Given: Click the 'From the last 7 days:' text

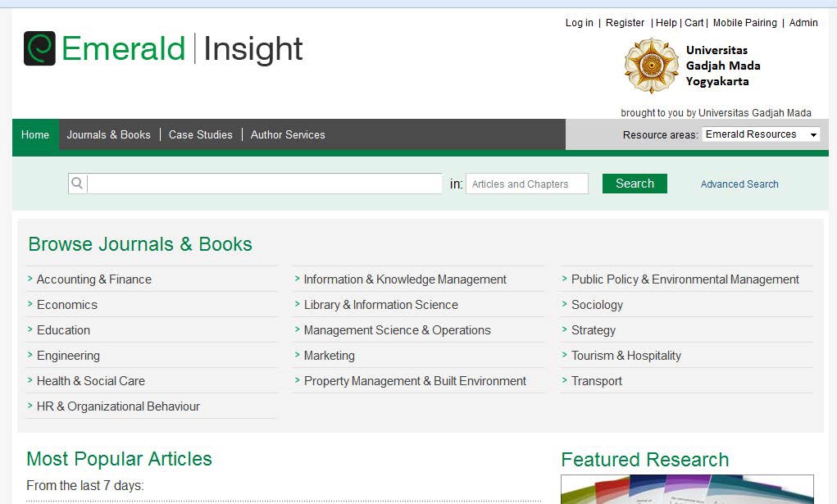Looking at the screenshot, I should coord(85,486).
